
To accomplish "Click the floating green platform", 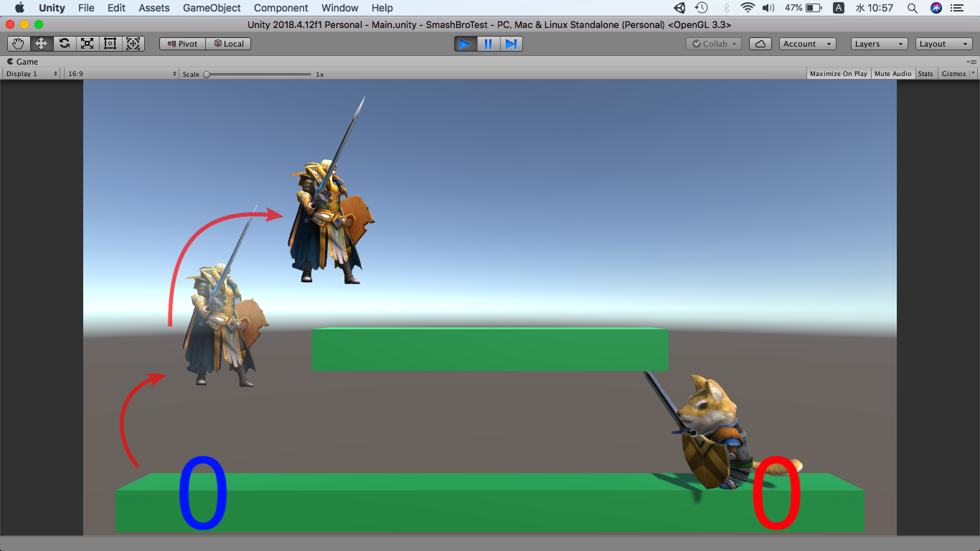I will (x=490, y=349).
